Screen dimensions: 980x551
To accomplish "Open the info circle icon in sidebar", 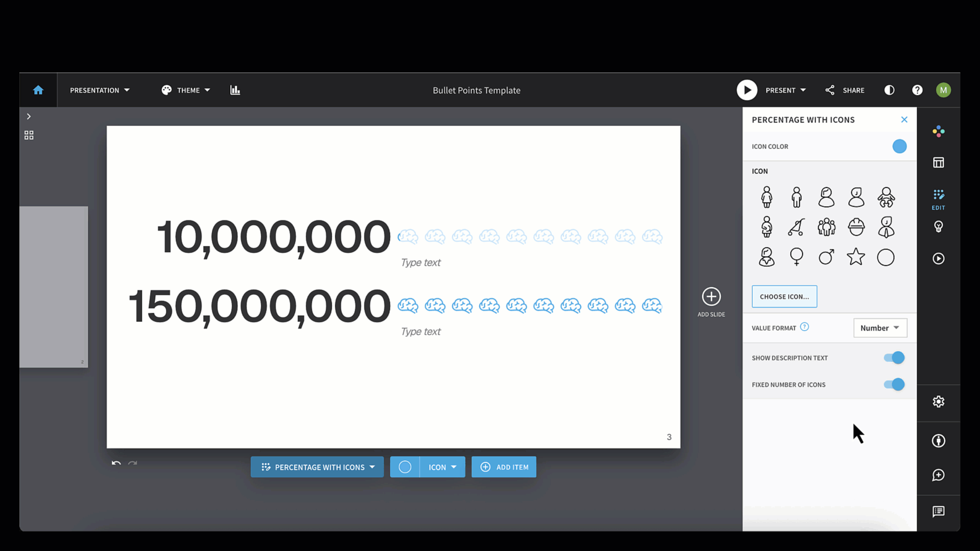I will pyautogui.click(x=938, y=441).
